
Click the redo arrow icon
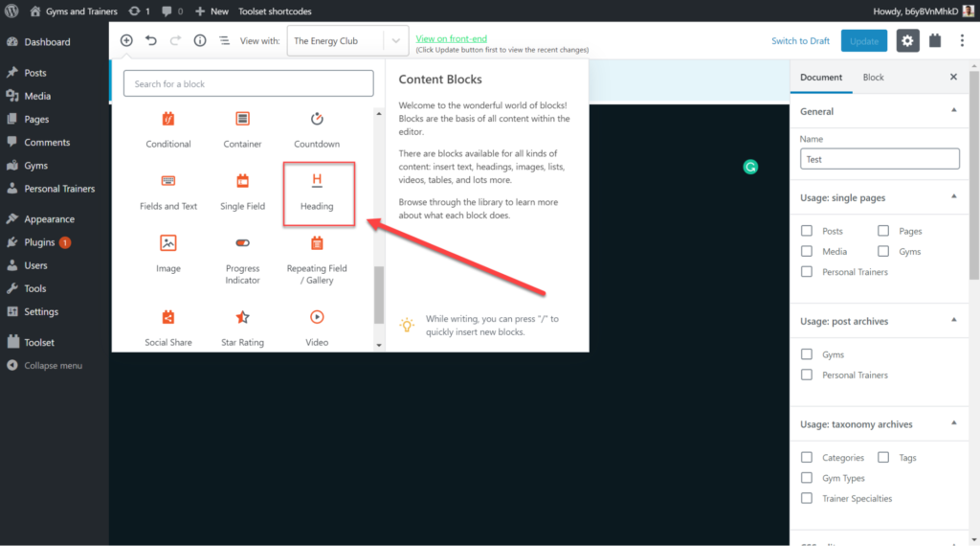click(176, 40)
